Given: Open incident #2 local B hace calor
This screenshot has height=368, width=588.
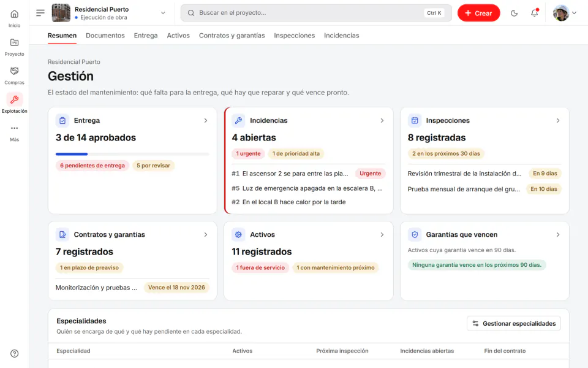Looking at the screenshot, I should click(288, 202).
